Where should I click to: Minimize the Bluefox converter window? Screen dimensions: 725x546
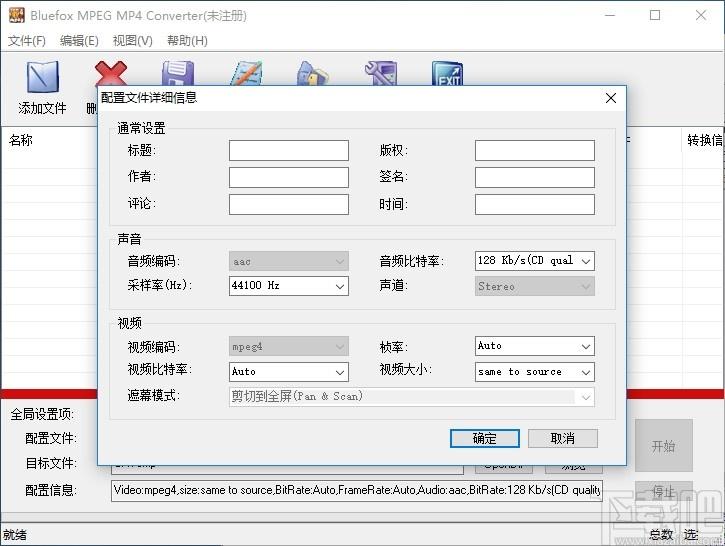click(x=610, y=15)
